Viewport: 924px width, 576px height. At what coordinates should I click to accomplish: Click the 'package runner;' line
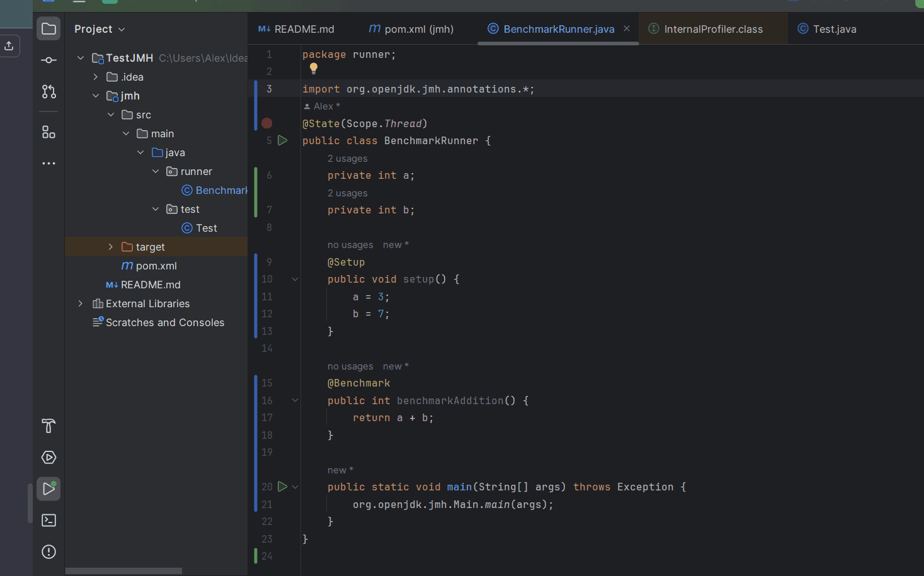[349, 54]
